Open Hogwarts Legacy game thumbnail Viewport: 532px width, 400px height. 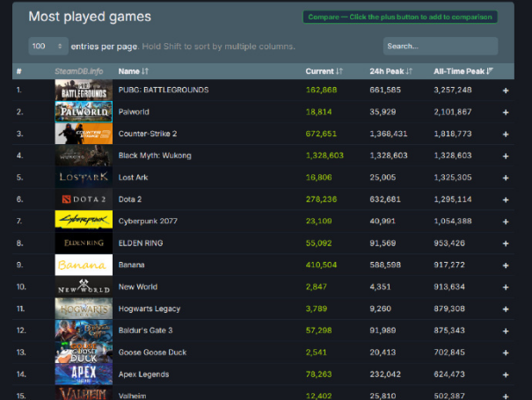point(84,309)
